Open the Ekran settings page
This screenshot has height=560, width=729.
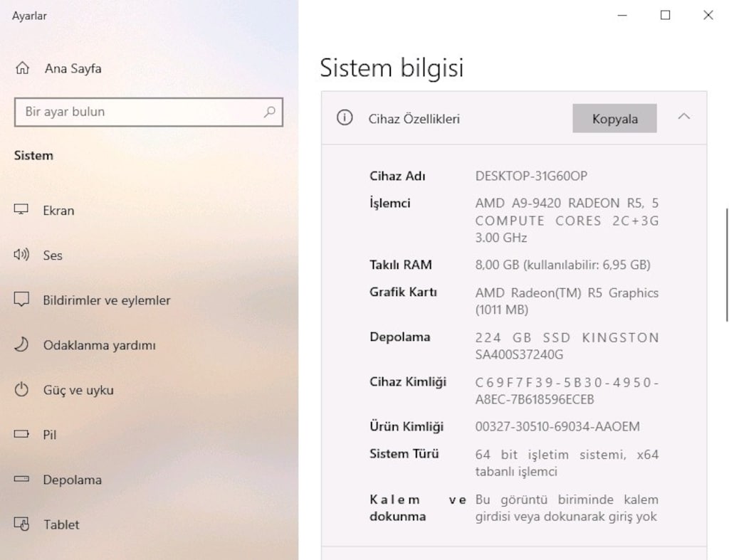coord(58,211)
